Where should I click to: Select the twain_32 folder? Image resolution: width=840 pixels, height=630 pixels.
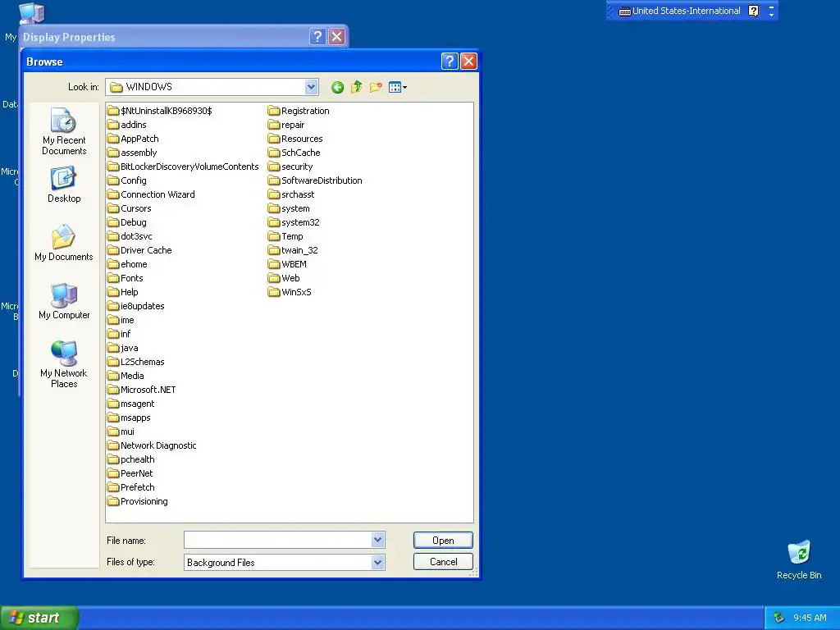(294, 250)
